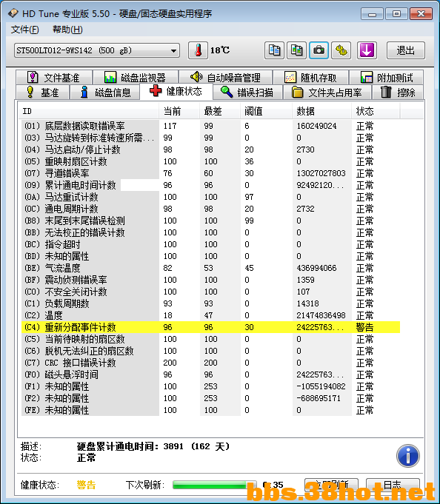Select the (C2) 温度 row
This screenshot has height=504, width=440.
coord(210,315)
